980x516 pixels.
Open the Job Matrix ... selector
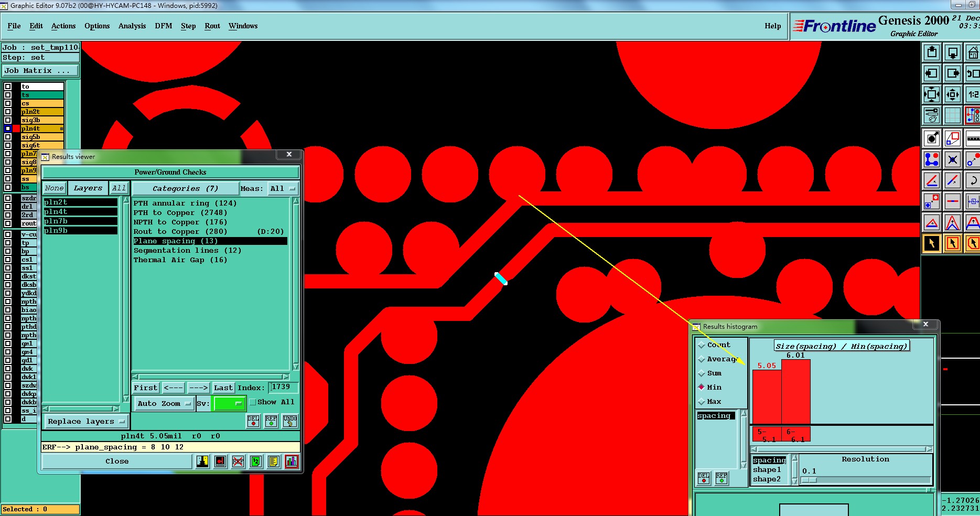[40, 70]
